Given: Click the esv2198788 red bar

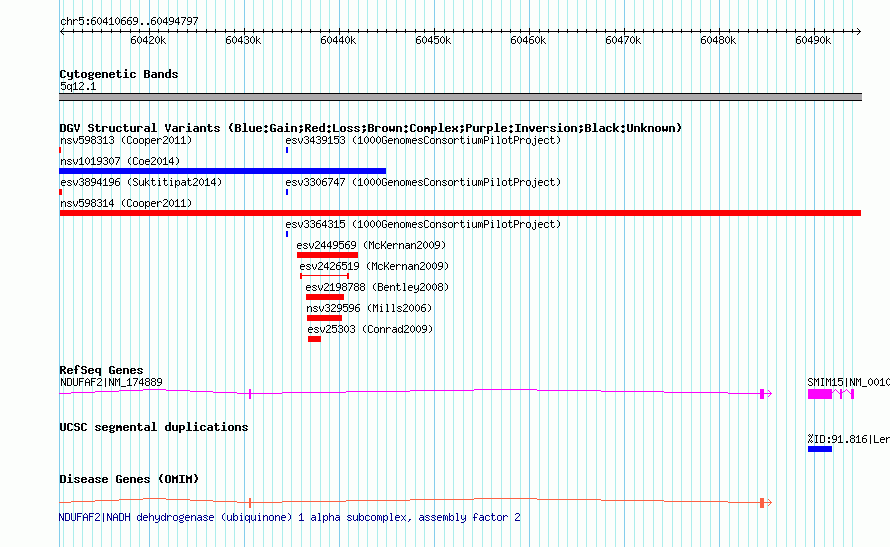Looking at the screenshot, I should pos(325,297).
